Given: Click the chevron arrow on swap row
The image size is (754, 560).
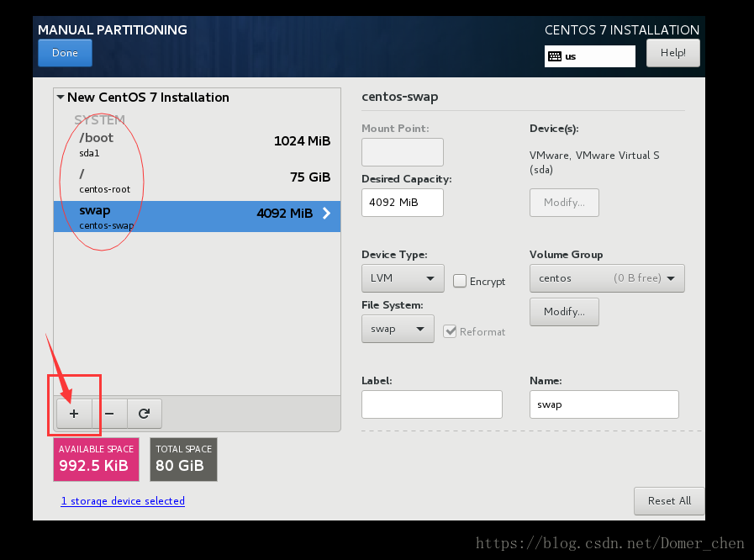Looking at the screenshot, I should (x=326, y=213).
